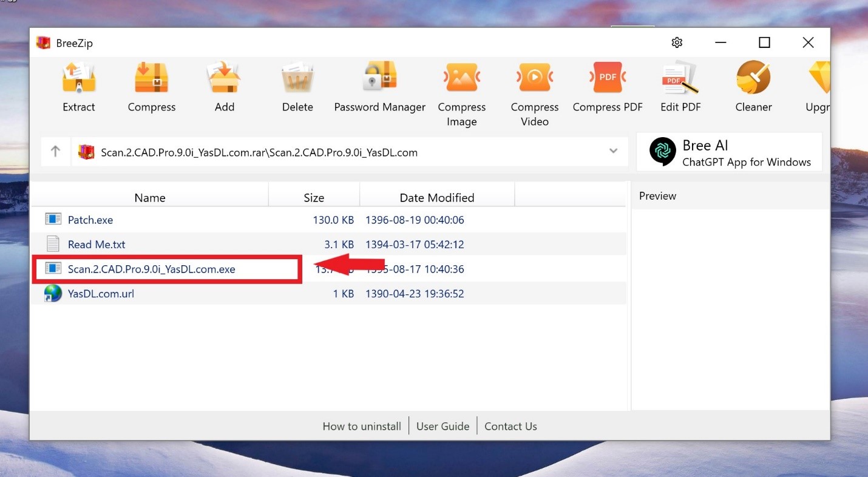
Task: Launch the Compress Image tool
Action: click(462, 77)
